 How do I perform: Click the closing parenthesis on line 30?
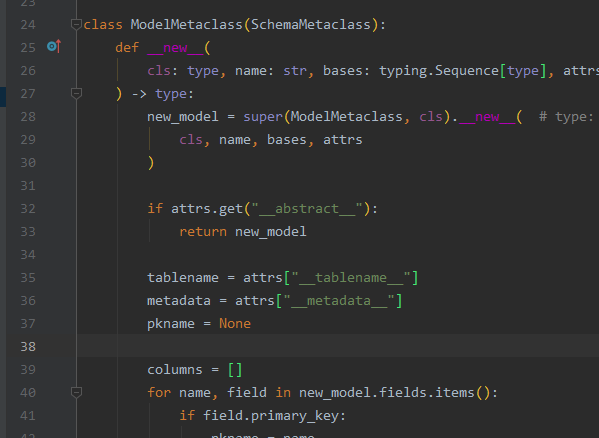point(151,163)
